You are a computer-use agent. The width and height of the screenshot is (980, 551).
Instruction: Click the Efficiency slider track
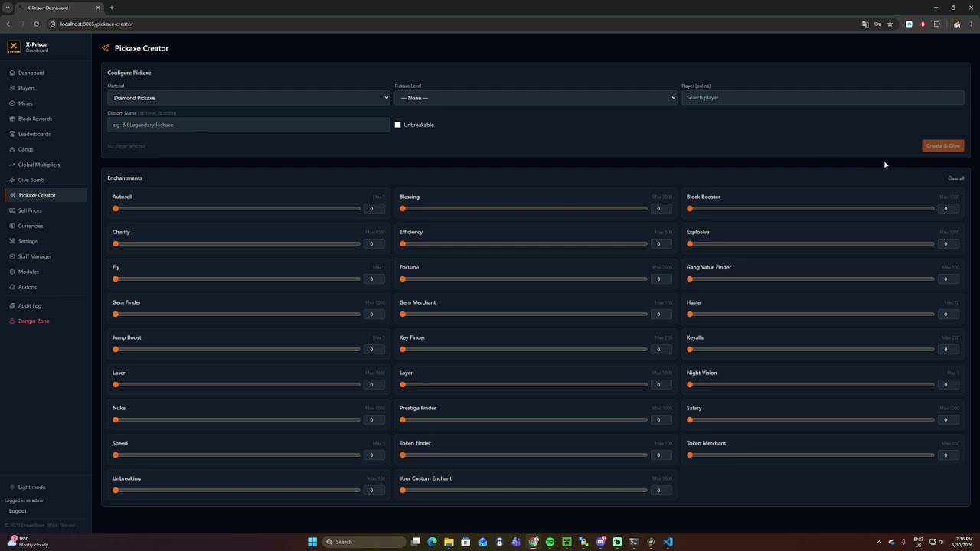[524, 244]
